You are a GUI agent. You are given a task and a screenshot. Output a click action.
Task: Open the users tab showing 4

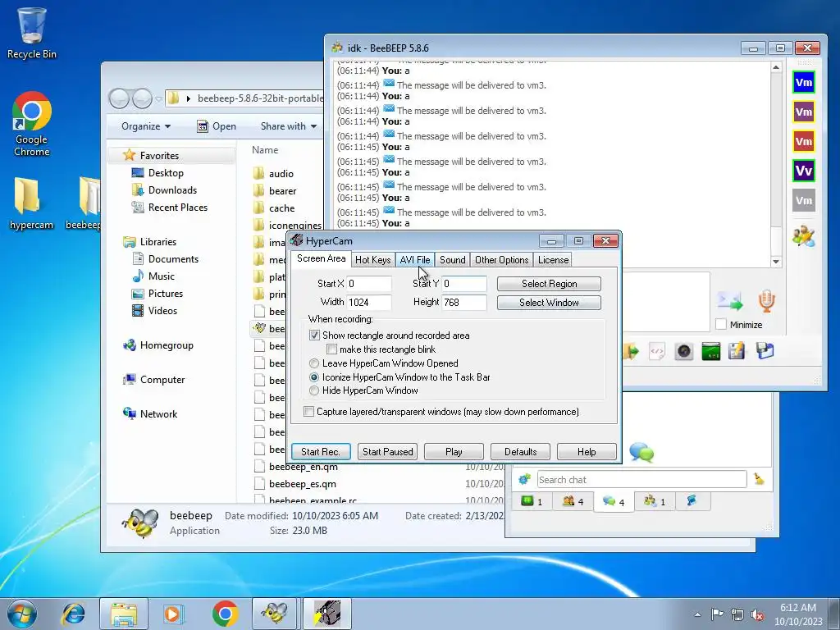click(573, 501)
